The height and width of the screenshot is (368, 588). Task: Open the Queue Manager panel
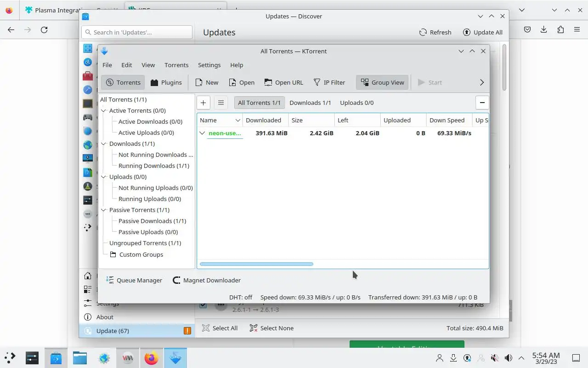[134, 280]
